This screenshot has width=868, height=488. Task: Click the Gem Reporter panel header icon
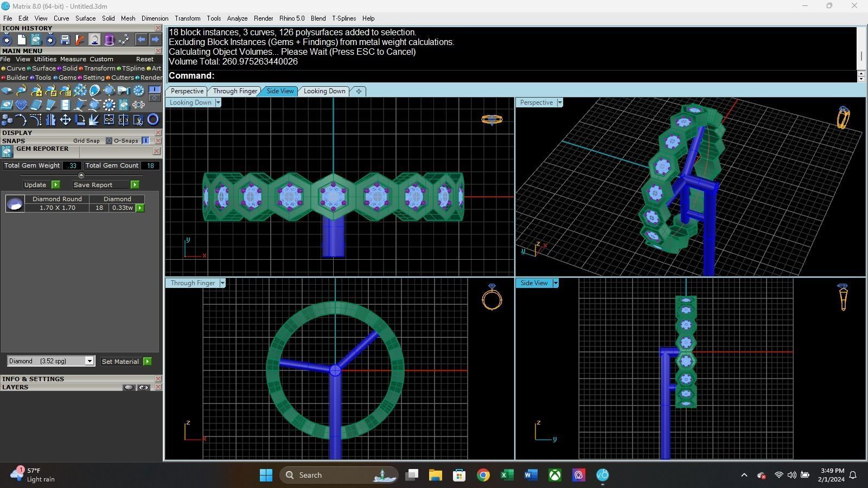[7, 151]
